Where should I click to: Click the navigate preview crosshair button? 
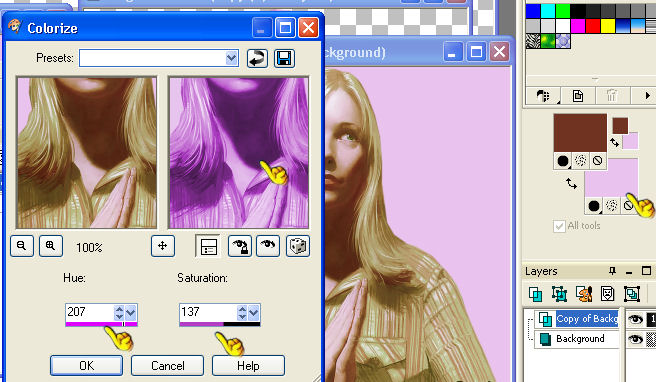coord(163,246)
